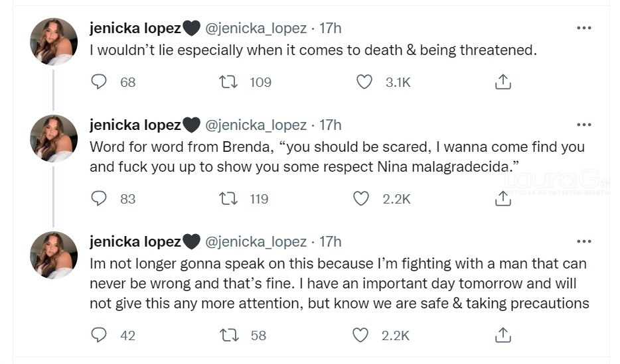This screenshot has height=364, width=620.
Task: Like the tweet with 3.1K likes
Action: pos(364,82)
